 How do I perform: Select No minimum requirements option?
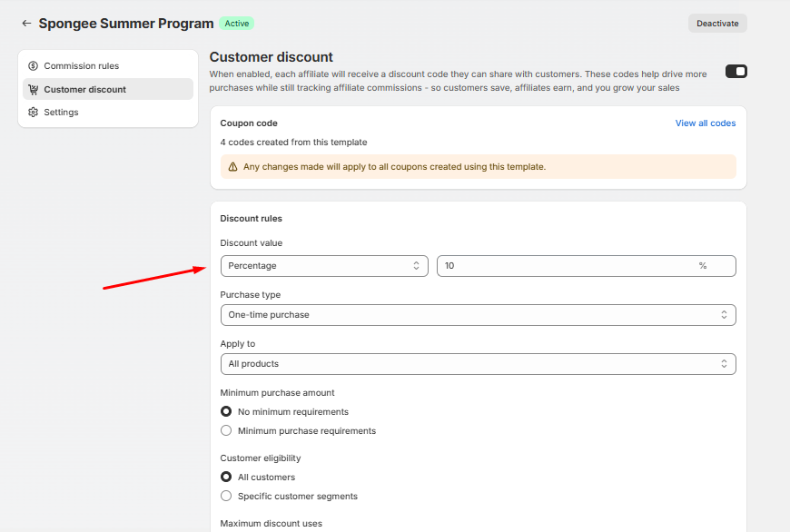pos(226,411)
